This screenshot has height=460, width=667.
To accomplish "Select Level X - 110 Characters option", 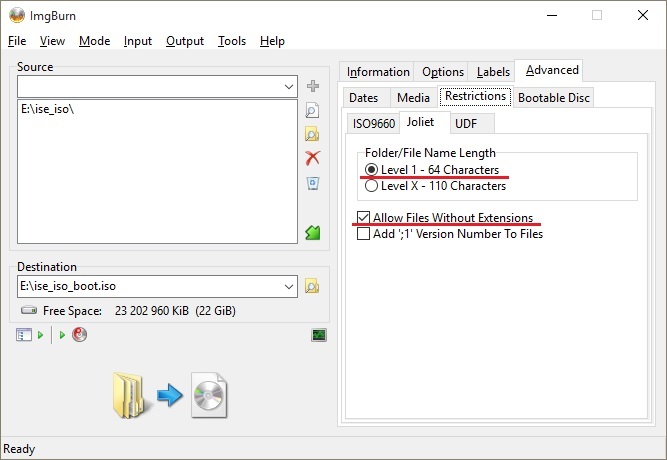I will [435, 186].
